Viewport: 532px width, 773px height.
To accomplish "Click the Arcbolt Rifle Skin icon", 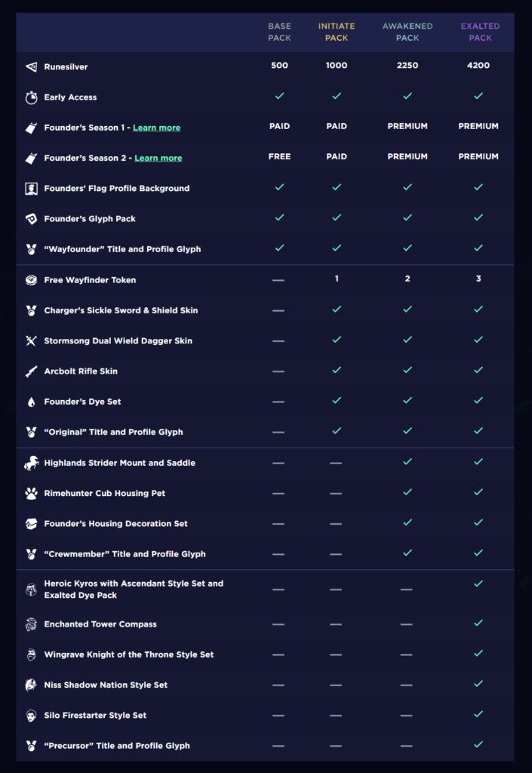I will 31,371.
